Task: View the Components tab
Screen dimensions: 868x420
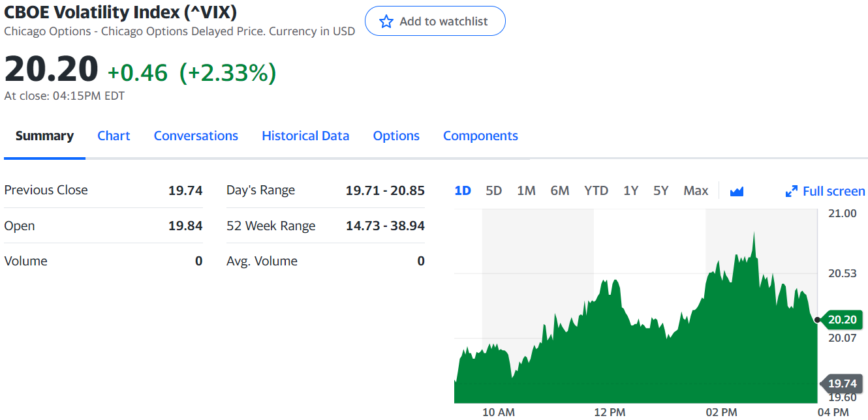Action: [x=480, y=136]
